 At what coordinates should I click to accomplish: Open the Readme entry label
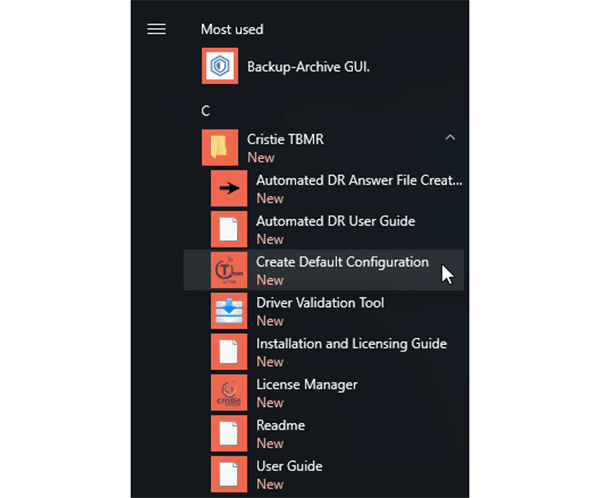281,425
